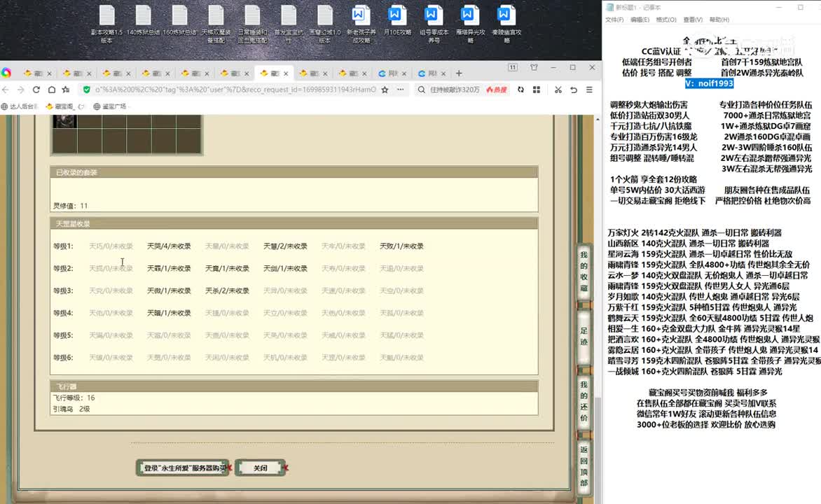Open desktop file 画窟边城1.0版本

(324, 24)
